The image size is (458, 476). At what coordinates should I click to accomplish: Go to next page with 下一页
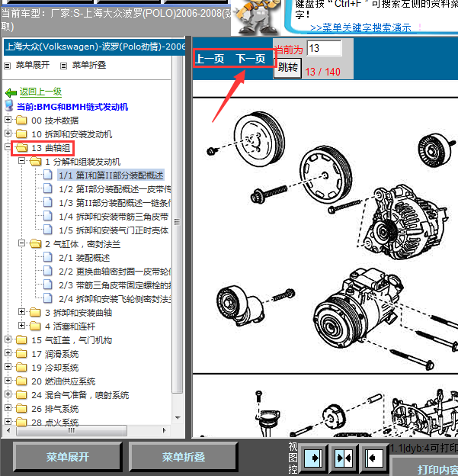(251, 59)
